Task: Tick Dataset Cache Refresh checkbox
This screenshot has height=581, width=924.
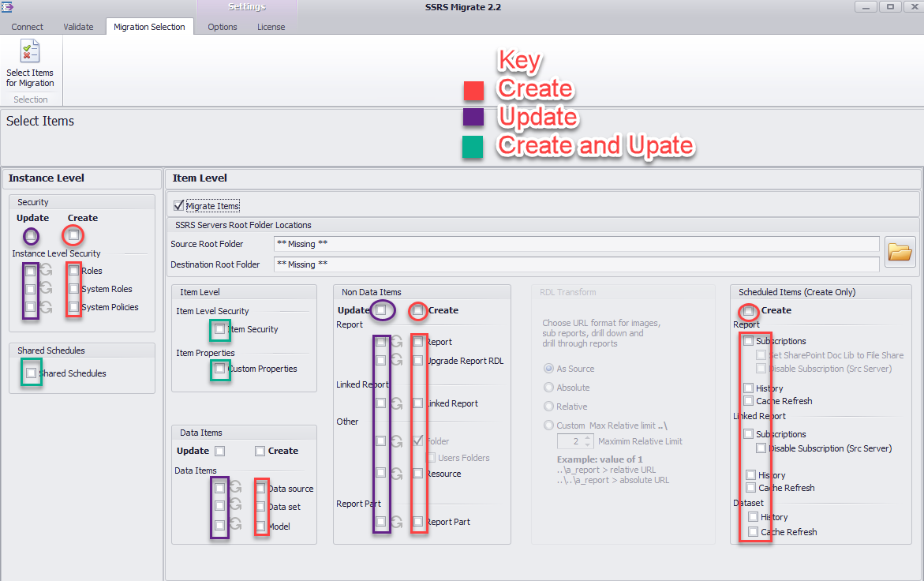Action: tap(753, 531)
